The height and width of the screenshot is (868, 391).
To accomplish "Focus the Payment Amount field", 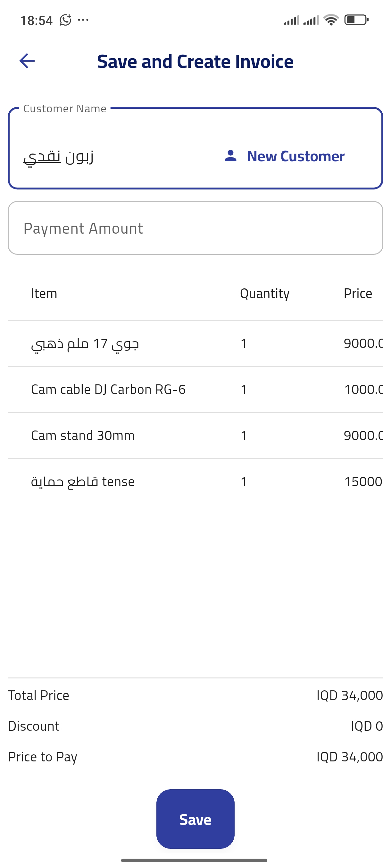I will [x=195, y=228].
